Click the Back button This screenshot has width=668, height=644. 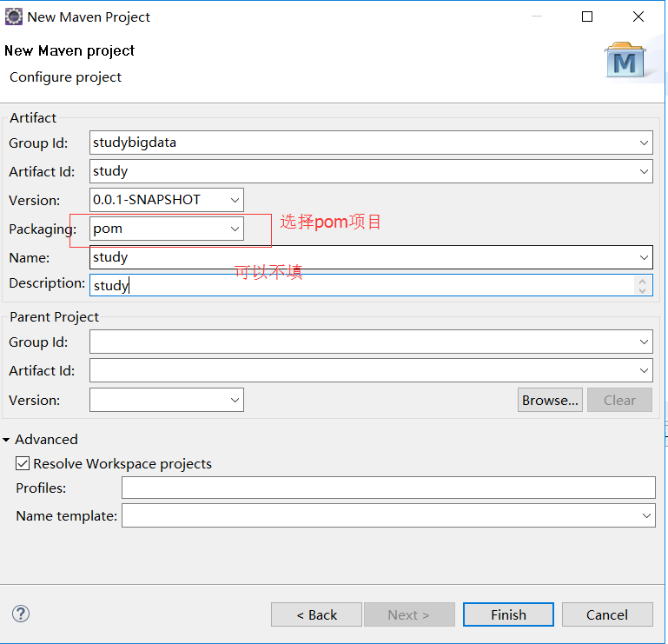[316, 614]
